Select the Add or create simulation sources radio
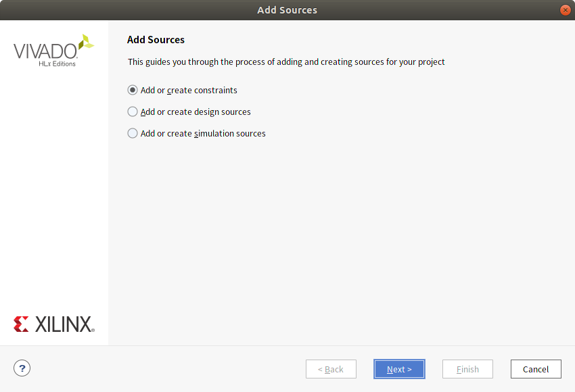The image size is (575, 392). 133,133
